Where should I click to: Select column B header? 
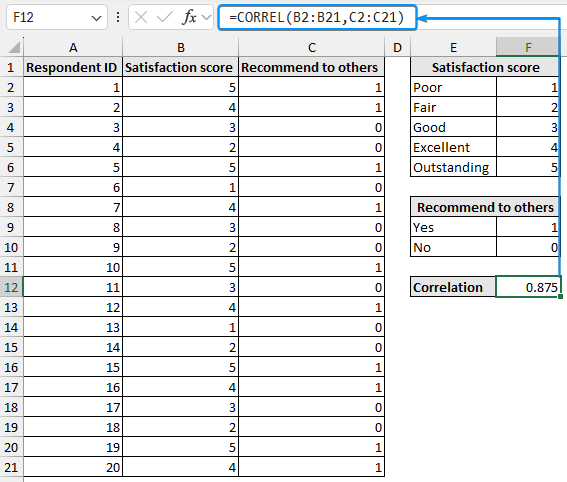(x=181, y=47)
